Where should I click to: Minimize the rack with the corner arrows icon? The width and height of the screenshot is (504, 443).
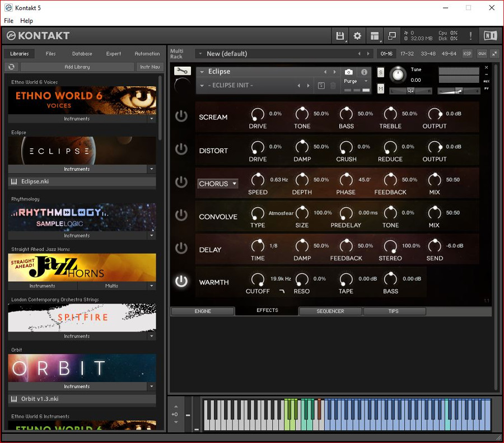click(494, 54)
